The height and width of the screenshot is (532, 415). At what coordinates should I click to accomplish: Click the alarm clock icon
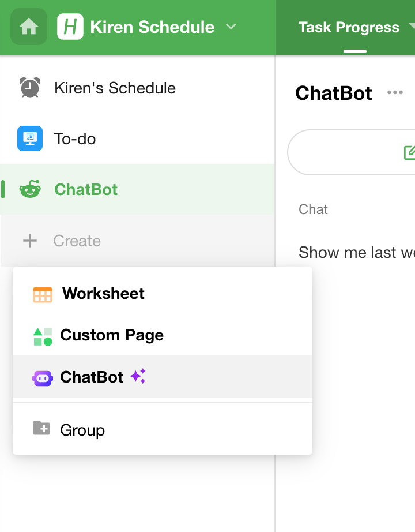(30, 88)
